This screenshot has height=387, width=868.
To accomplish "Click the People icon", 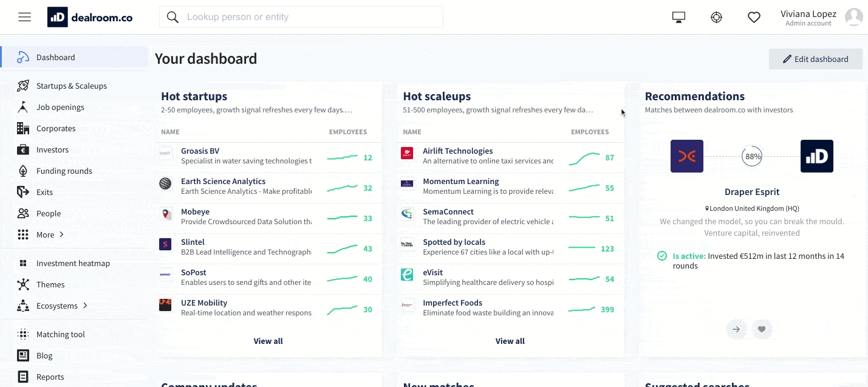I will pyautogui.click(x=23, y=213).
